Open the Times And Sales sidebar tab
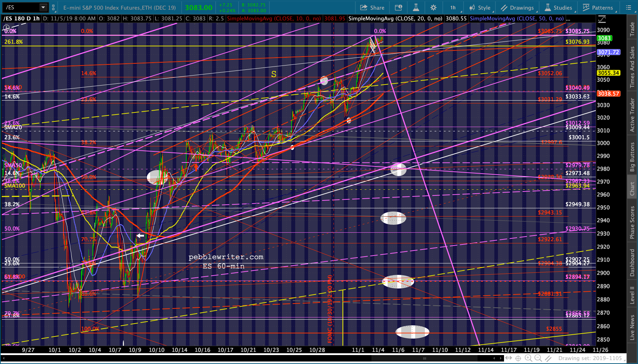Screen dimensions: 638x364 (x=632, y=68)
